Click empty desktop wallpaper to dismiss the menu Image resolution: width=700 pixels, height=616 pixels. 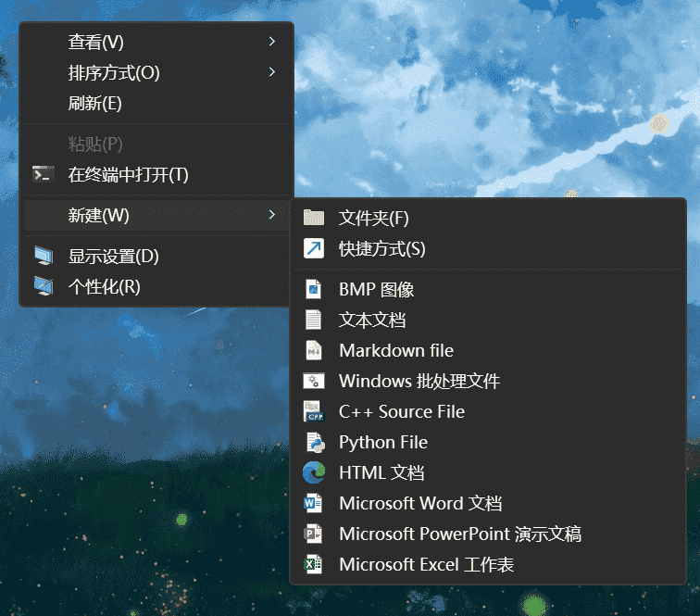click(x=509, y=93)
